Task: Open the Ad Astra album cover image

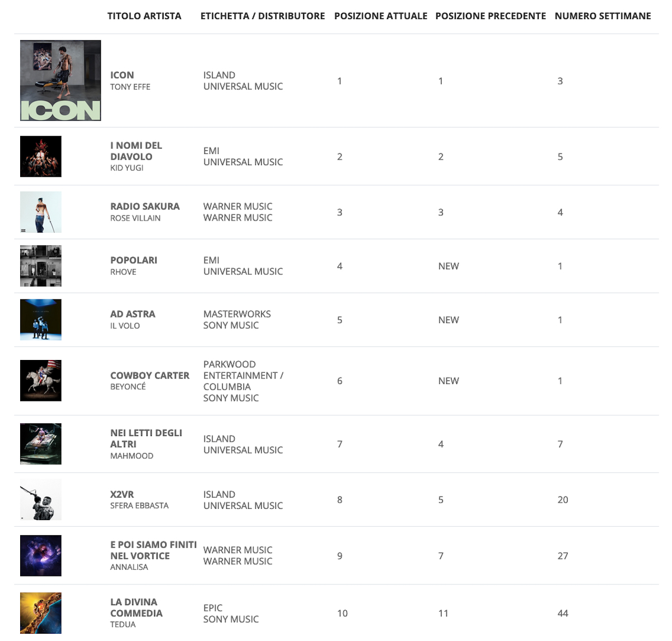Action: pos(41,320)
